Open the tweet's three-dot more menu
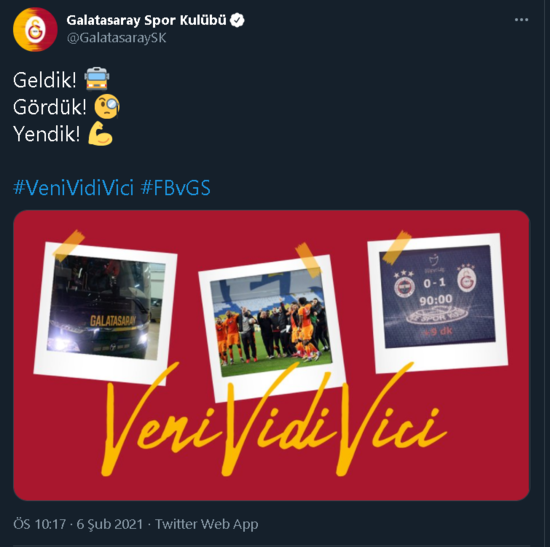 pos(521,20)
